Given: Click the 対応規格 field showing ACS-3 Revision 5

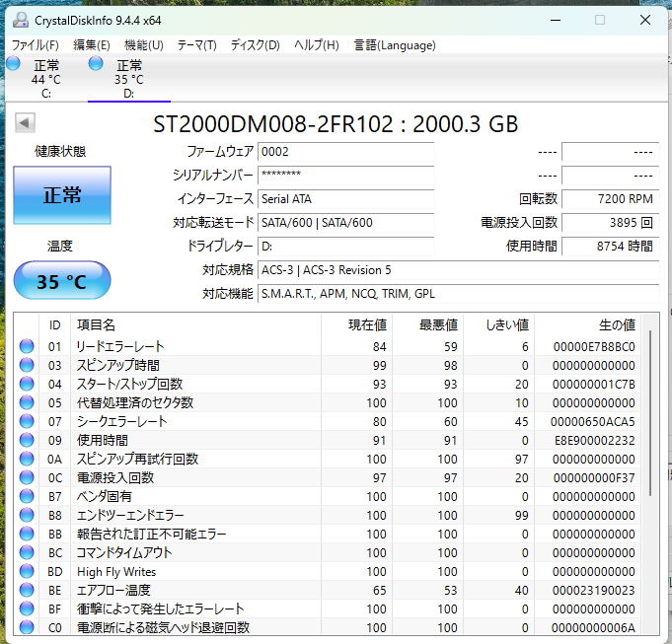Looking at the screenshot, I should coord(458,270).
